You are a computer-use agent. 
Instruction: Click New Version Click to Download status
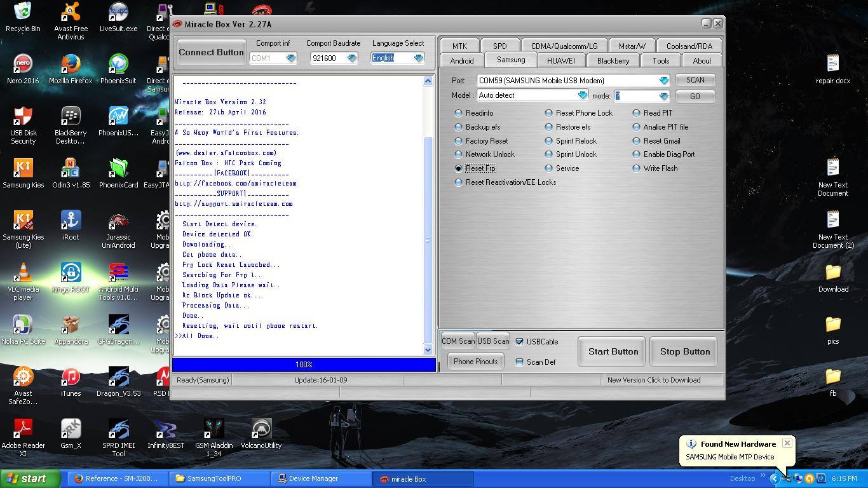(654, 380)
